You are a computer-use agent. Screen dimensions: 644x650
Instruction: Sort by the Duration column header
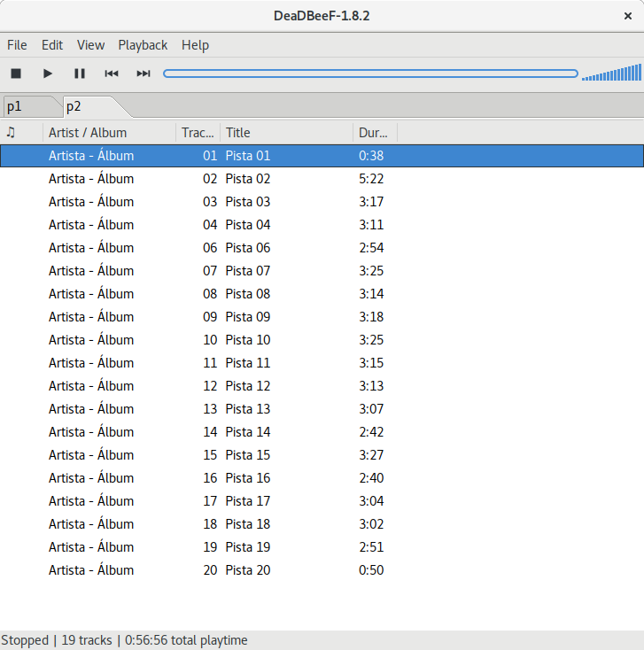(376, 133)
